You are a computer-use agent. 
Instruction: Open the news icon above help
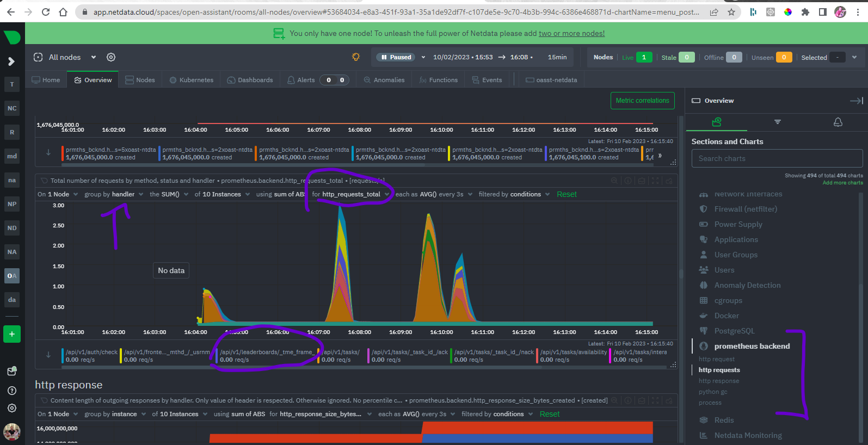pyautogui.click(x=12, y=372)
